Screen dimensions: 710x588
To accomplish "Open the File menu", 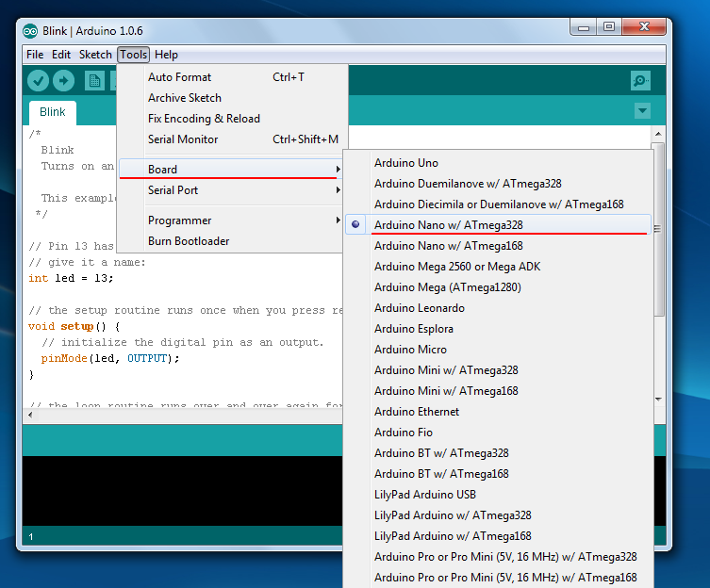I will click(35, 55).
